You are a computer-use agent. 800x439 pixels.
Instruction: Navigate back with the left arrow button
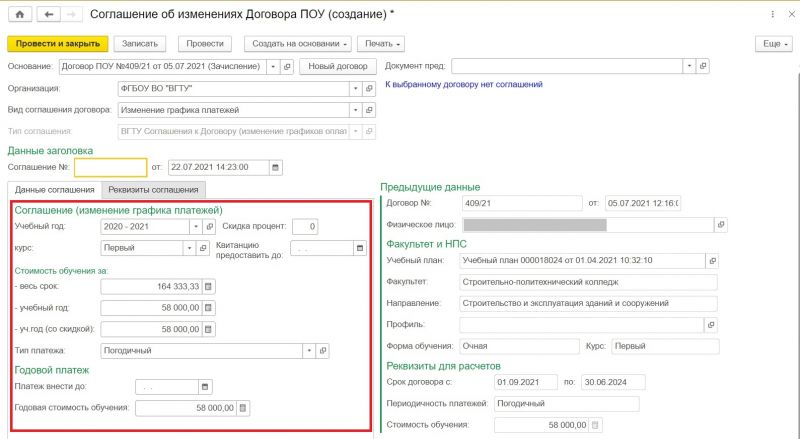click(x=48, y=14)
